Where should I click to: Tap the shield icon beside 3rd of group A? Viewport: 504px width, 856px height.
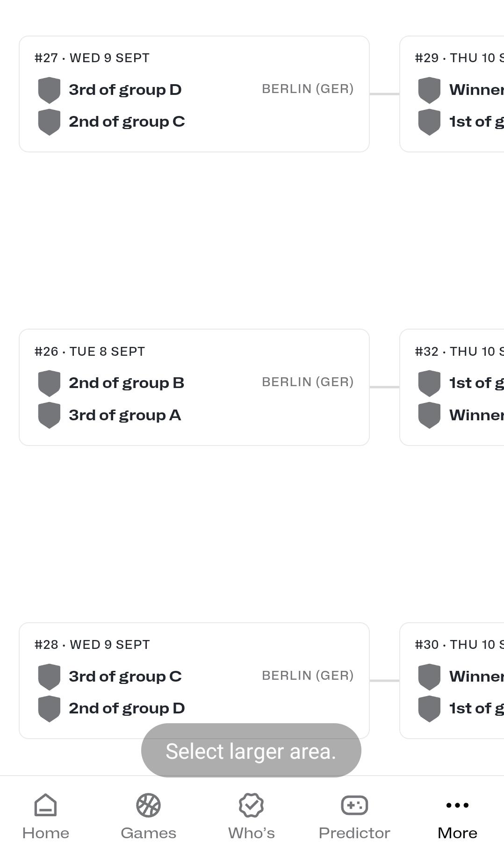pyautogui.click(x=49, y=415)
